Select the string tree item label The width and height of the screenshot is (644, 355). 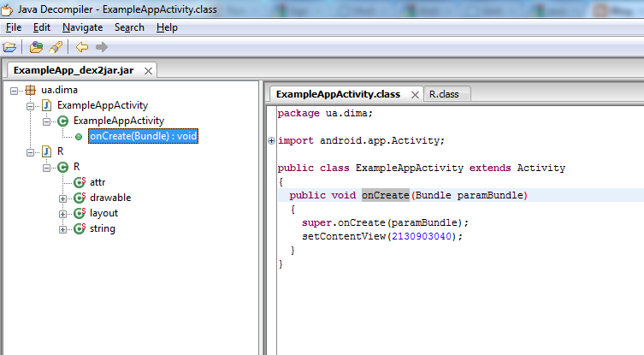pos(103,229)
